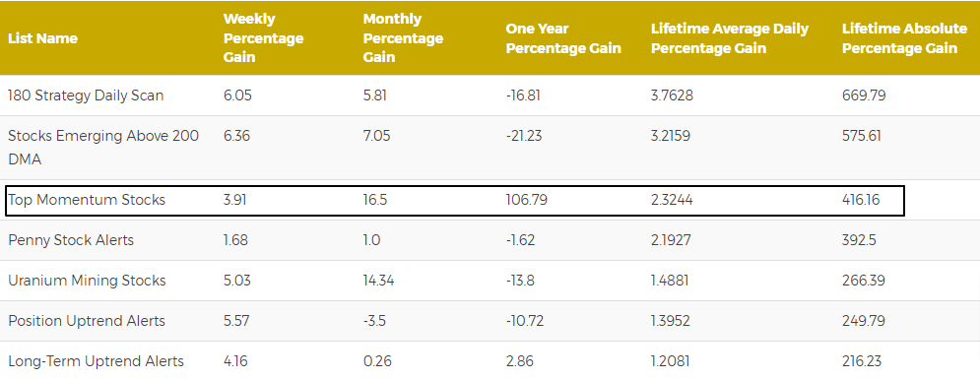This screenshot has height=380, width=980.
Task: Open the Penny Stock Alerts list
Action: point(71,240)
